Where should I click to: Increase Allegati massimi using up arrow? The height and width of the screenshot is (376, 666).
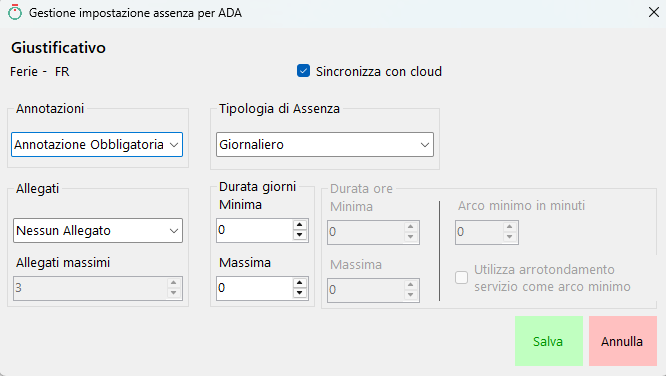tap(173, 283)
